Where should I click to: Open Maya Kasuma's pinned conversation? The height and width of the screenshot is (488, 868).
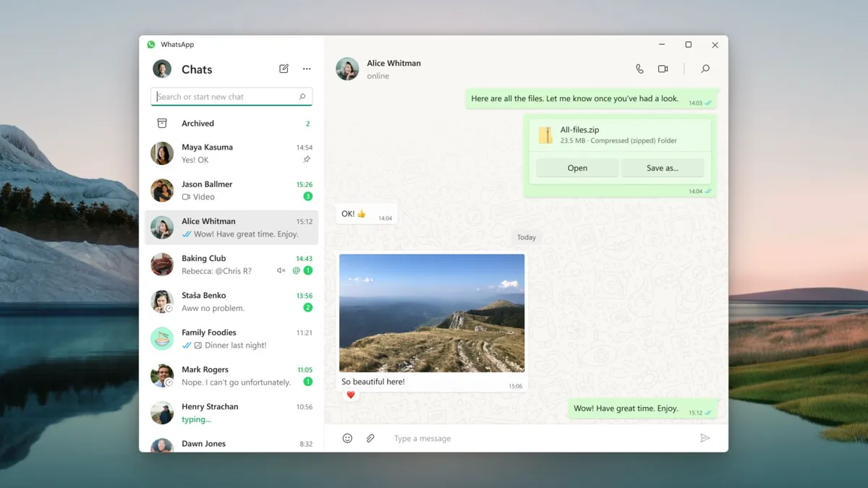231,153
